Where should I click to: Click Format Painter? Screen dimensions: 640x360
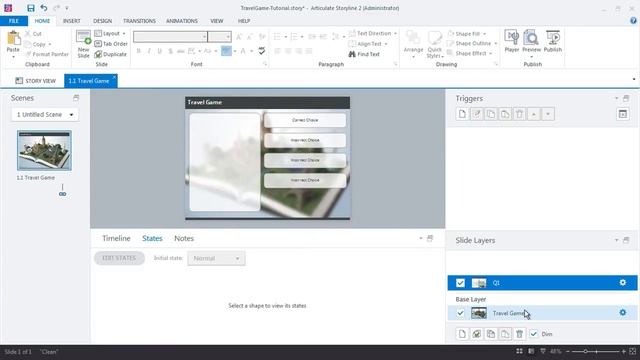47,54
